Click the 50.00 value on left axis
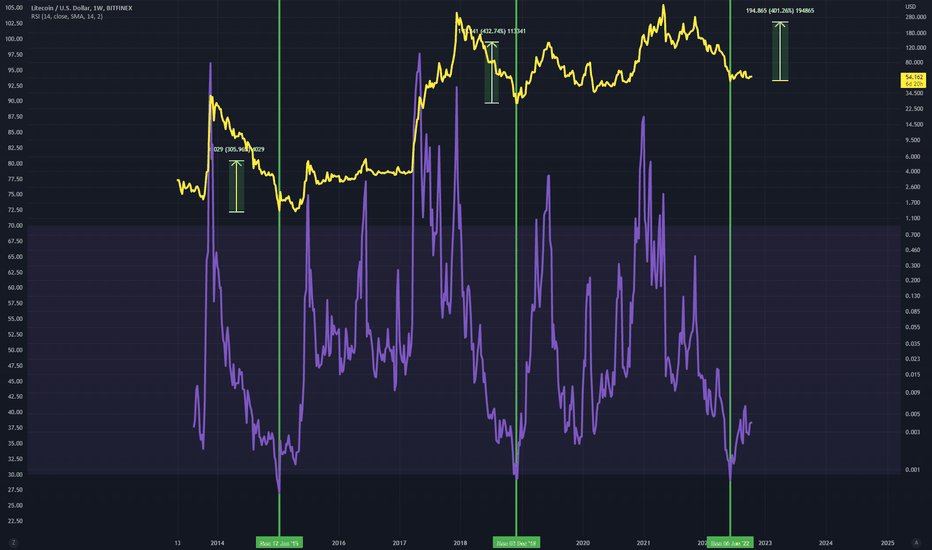 (x=15, y=350)
